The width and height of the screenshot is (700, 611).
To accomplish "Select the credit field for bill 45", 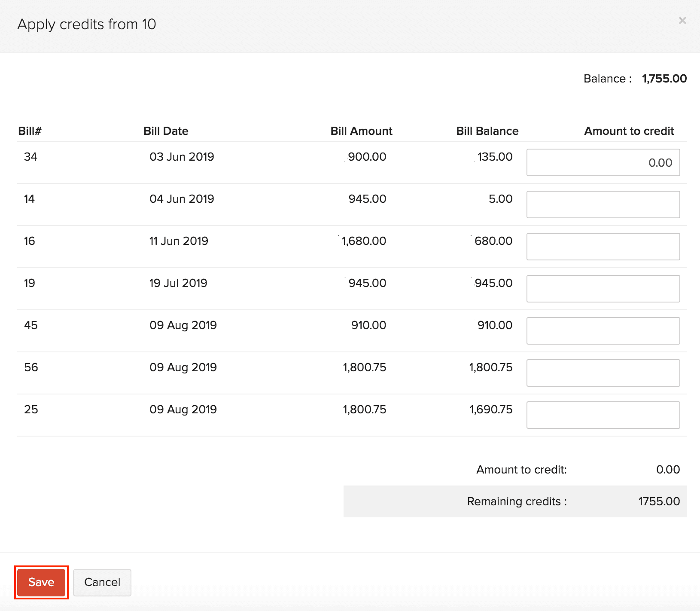I will (603, 330).
